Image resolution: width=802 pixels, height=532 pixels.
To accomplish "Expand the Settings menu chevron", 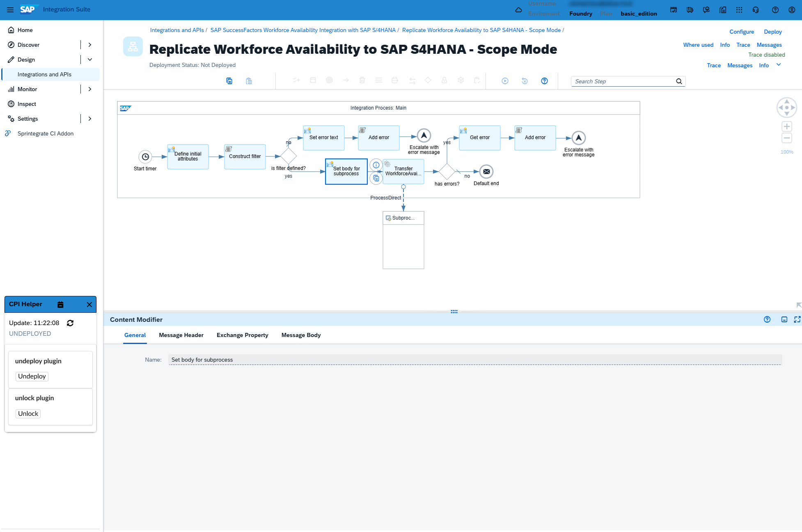I will click(90, 119).
